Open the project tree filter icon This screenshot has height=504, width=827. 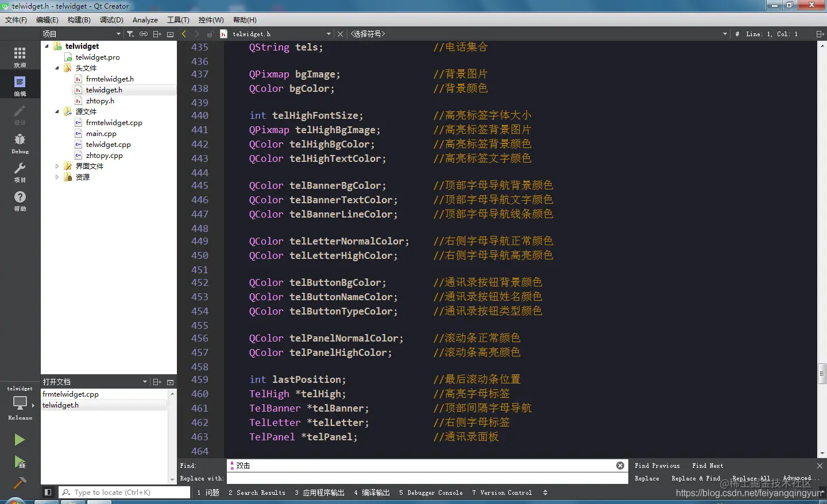point(130,34)
